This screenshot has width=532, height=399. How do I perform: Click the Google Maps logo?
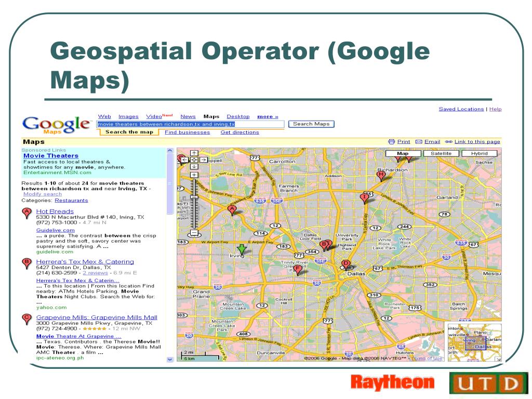(57, 125)
